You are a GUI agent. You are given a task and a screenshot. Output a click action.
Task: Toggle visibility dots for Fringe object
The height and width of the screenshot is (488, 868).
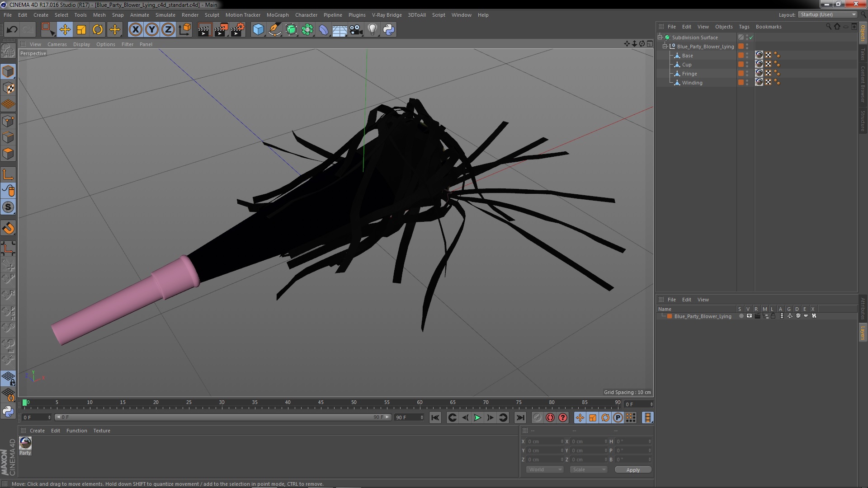[747, 73]
